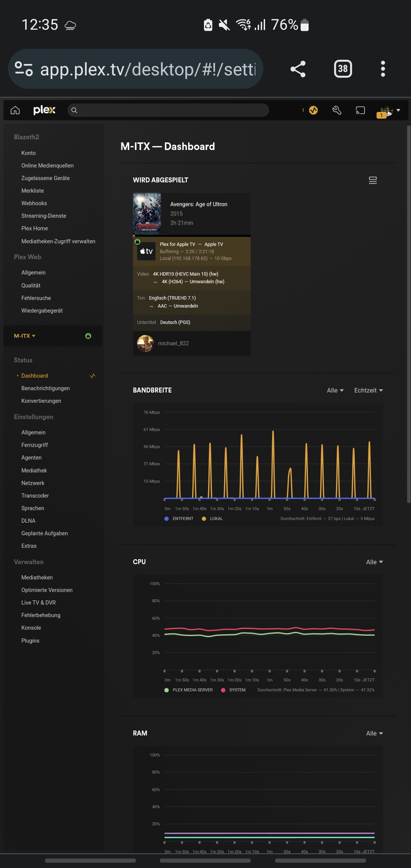Click the activity pulse icon beside Dashboard
Screen dimensions: 411x868
click(92, 376)
